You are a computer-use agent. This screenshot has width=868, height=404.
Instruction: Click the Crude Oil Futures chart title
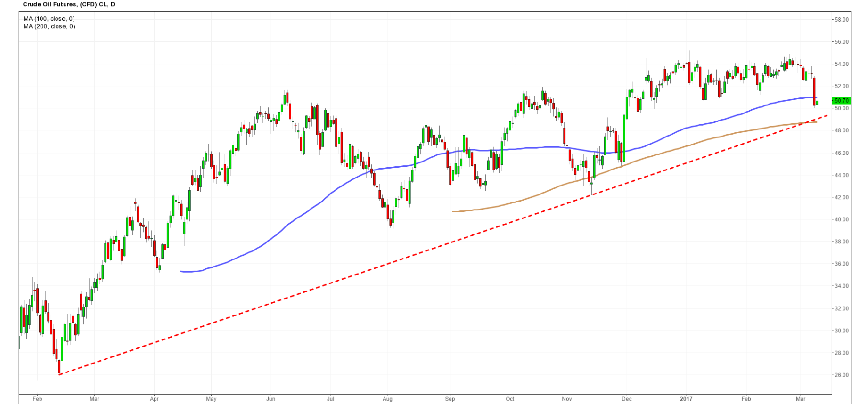[69, 4]
